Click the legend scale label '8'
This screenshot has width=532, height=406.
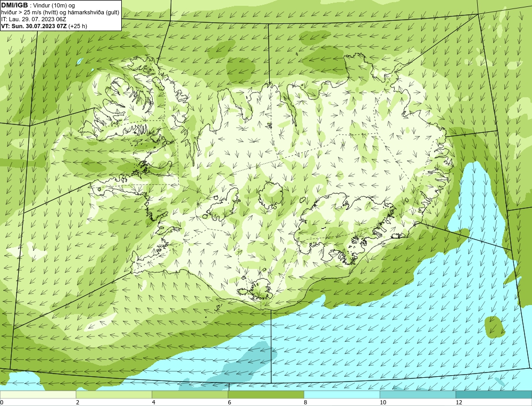[x=306, y=402]
